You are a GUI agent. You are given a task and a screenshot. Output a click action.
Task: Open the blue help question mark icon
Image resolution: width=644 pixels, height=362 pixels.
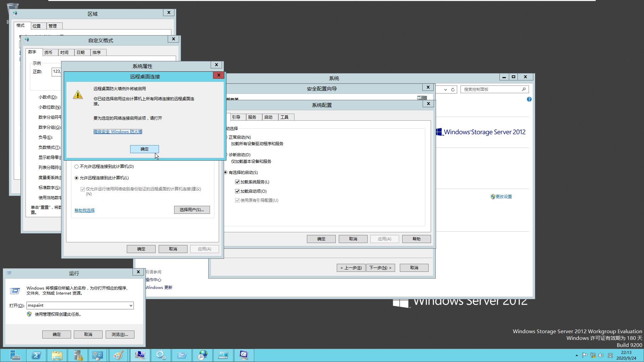(x=529, y=99)
